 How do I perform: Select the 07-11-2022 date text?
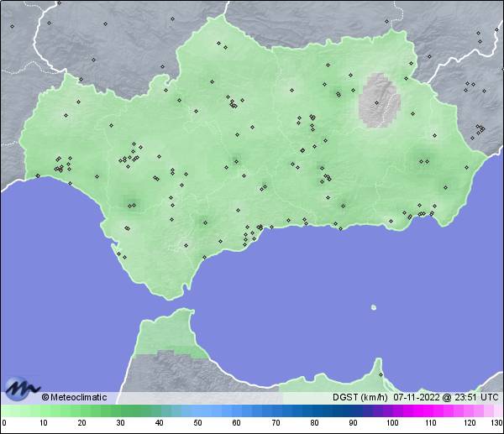click(x=416, y=397)
